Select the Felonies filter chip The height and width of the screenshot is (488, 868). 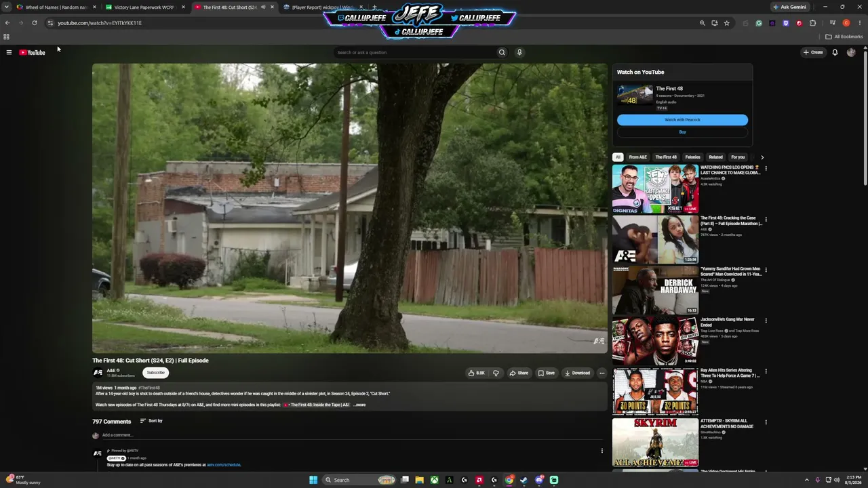click(692, 157)
